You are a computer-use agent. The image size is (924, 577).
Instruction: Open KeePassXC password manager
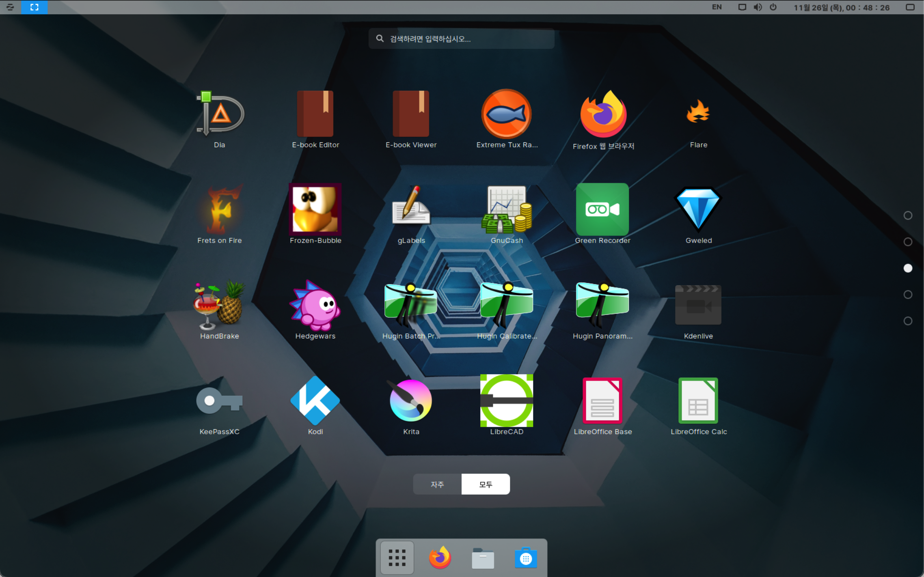tap(220, 406)
